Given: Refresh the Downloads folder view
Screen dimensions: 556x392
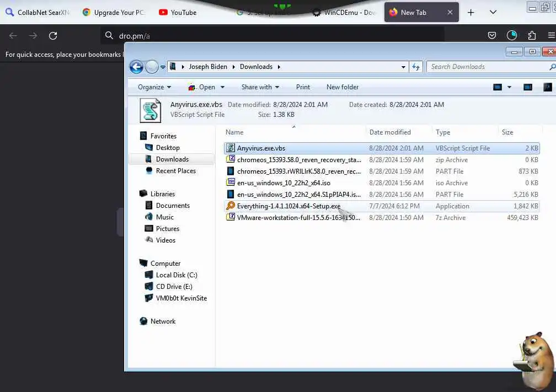Looking at the screenshot, I should pyautogui.click(x=416, y=67).
